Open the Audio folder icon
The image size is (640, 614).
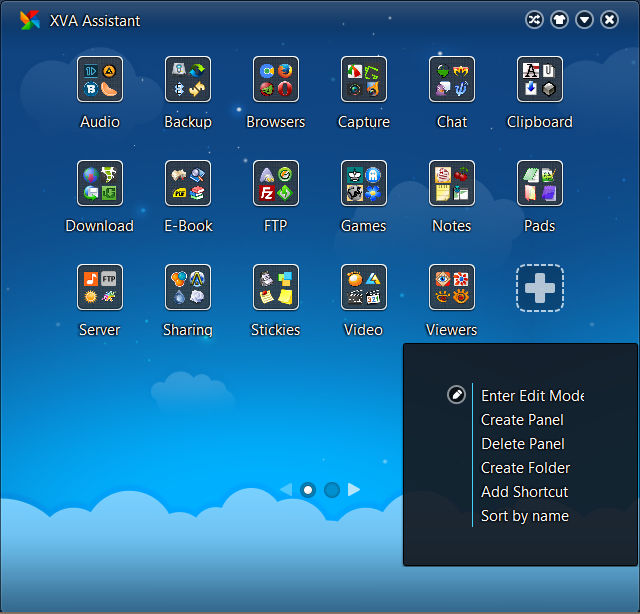100,79
